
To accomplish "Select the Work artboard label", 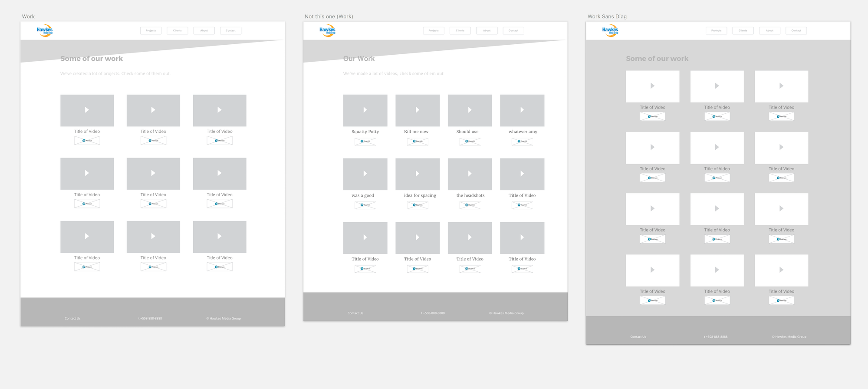I will pos(28,16).
